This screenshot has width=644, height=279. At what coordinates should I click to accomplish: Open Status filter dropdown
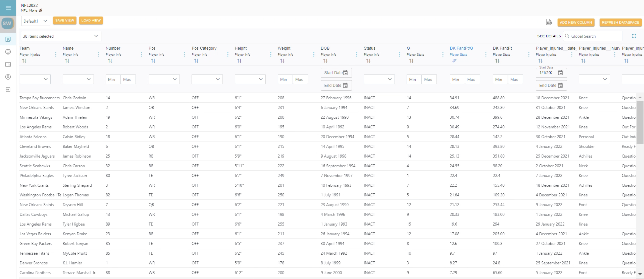(379, 79)
